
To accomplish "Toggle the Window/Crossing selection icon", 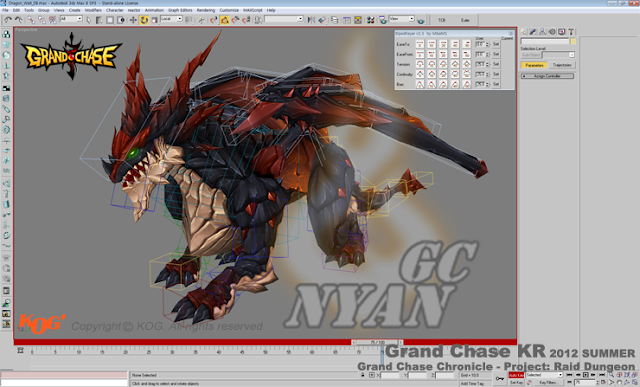I will (x=121, y=20).
